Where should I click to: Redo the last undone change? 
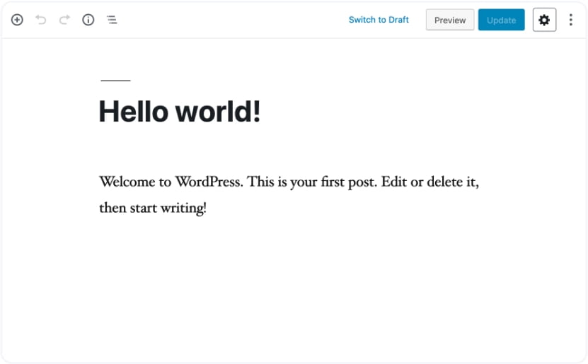[x=64, y=20]
